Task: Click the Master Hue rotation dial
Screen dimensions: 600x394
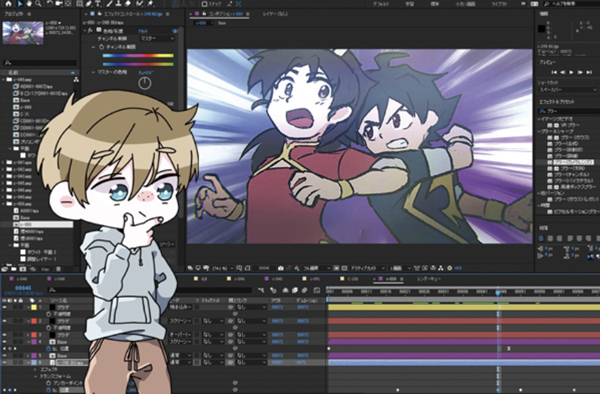Action: (x=145, y=83)
